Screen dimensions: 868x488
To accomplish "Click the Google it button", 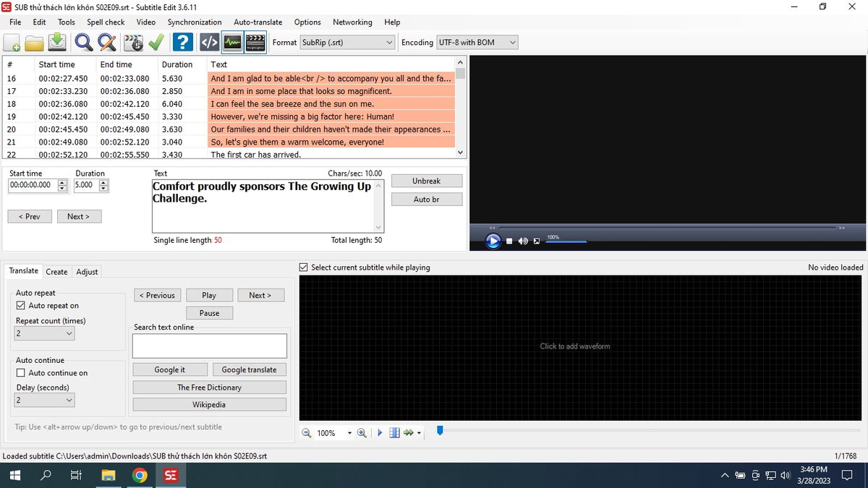I will click(169, 369).
